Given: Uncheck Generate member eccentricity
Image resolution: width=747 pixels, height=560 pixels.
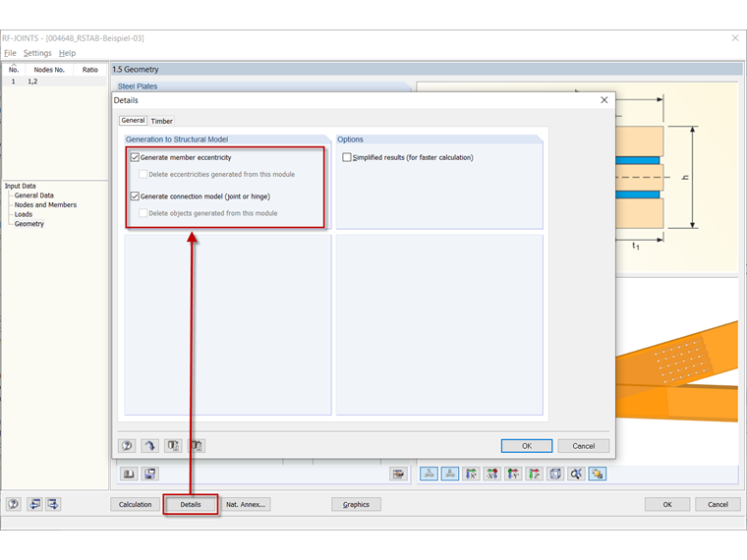Looking at the screenshot, I should (x=135, y=157).
